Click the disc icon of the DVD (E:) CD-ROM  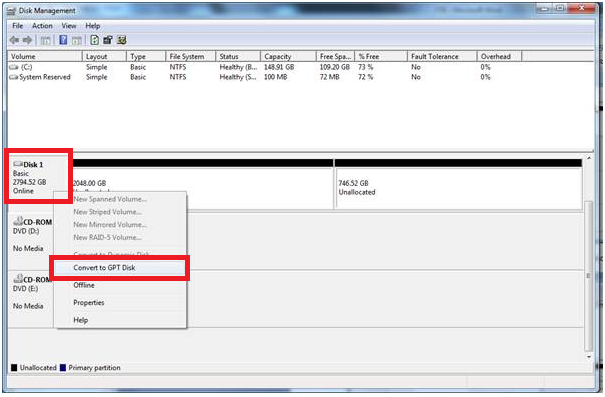tap(18, 279)
